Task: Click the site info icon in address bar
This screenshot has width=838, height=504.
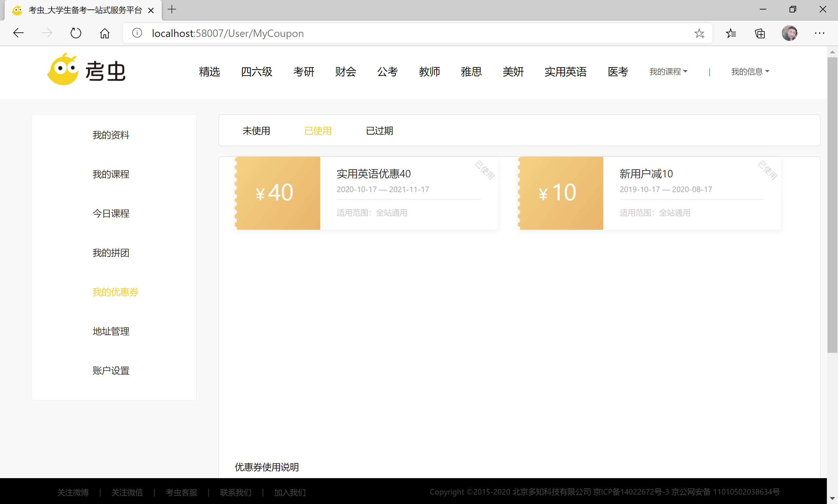Action: point(137,33)
